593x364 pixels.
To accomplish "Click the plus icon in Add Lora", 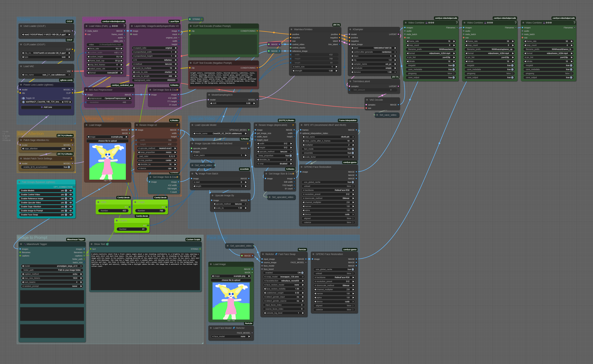I will tap(42, 107).
